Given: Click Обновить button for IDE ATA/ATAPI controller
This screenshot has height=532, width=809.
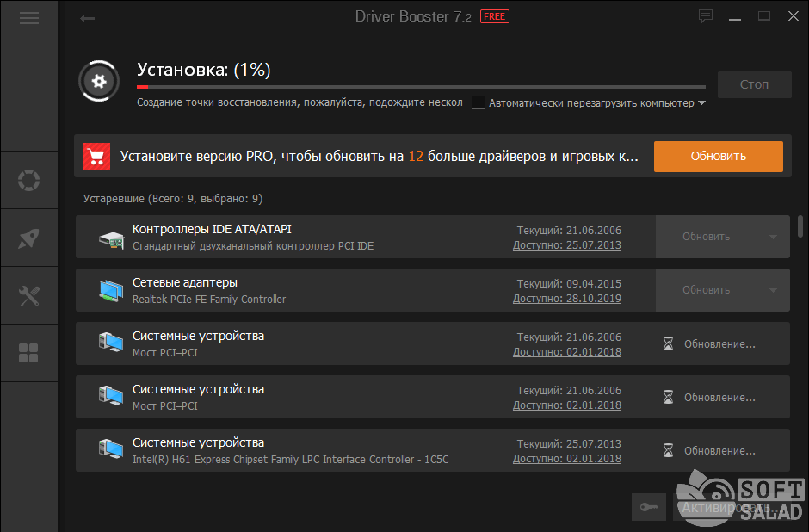Looking at the screenshot, I should click(x=706, y=237).
